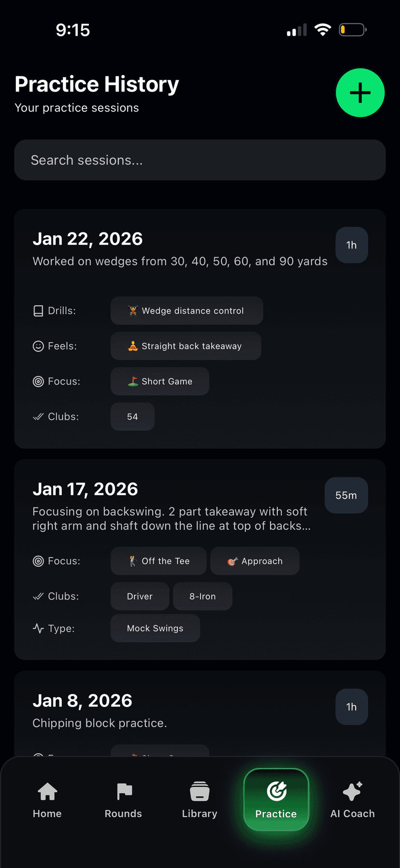Switch to the Practice tab
Screen dimensions: 400x868
276,800
